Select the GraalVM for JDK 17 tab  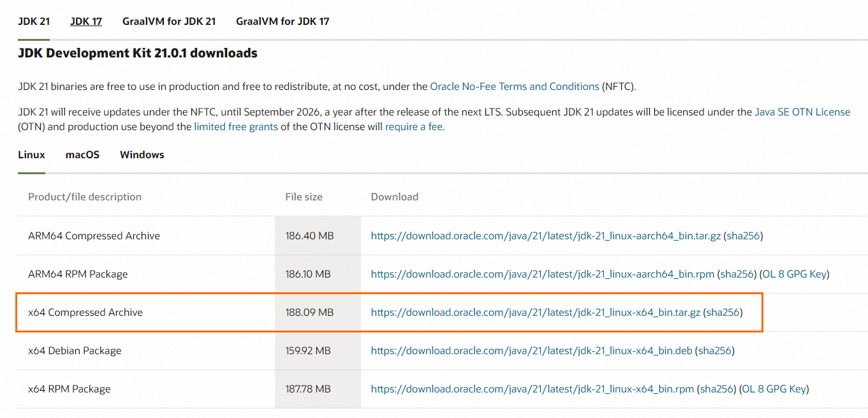point(283,21)
